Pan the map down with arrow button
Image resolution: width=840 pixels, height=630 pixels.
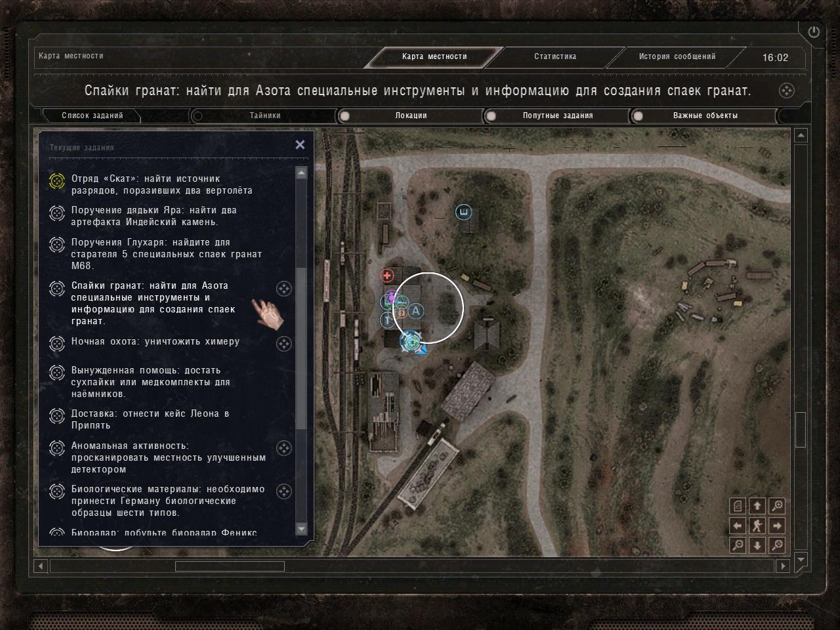pyautogui.click(x=757, y=545)
